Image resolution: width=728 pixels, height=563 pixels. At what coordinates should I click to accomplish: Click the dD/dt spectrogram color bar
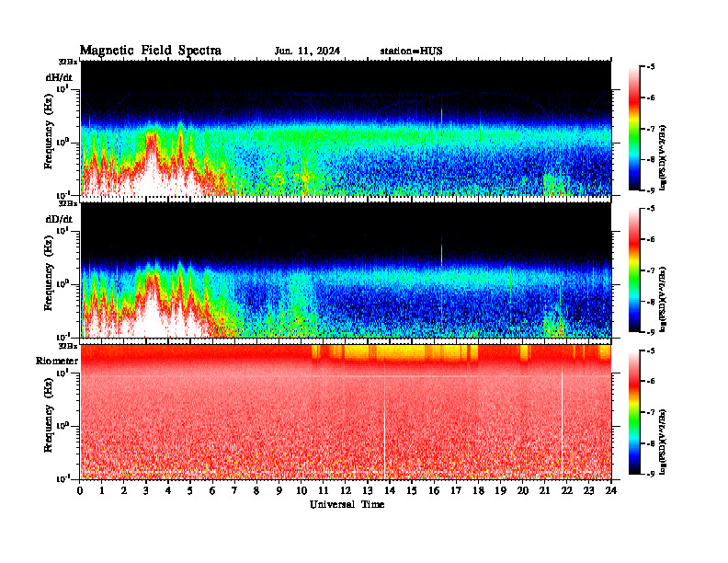pos(634,270)
